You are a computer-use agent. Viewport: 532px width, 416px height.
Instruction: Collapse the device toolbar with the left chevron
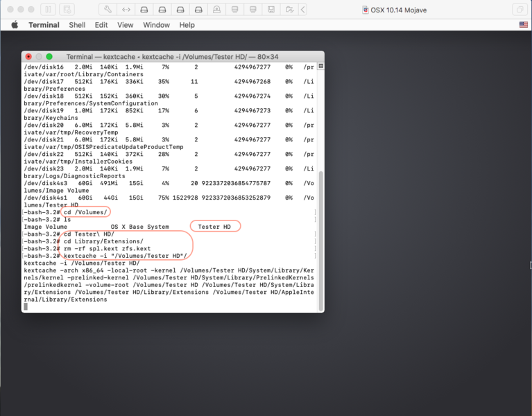click(x=303, y=10)
